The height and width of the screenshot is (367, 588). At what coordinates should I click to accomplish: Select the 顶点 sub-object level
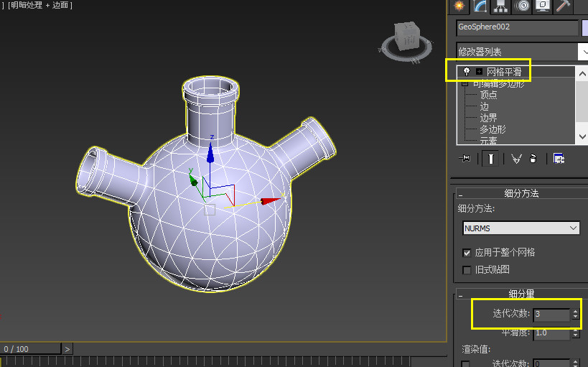pos(488,95)
